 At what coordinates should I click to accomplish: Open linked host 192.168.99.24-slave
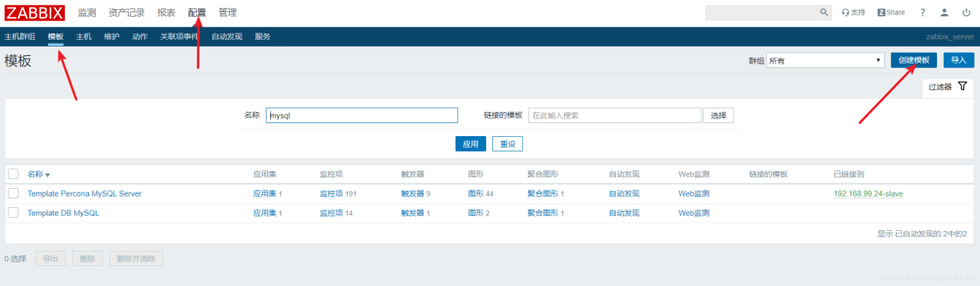coord(868,193)
